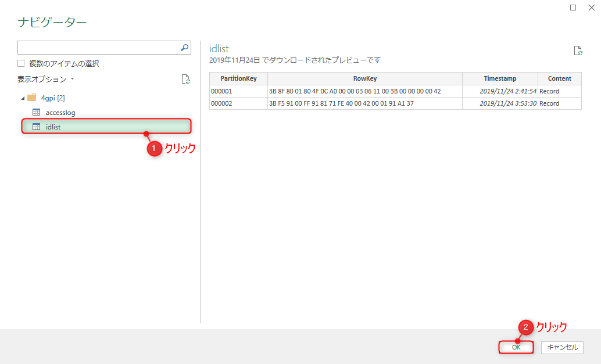The width and height of the screenshot is (601, 364).
Task: Click Record in the 000001 row
Action: pyautogui.click(x=560, y=91)
